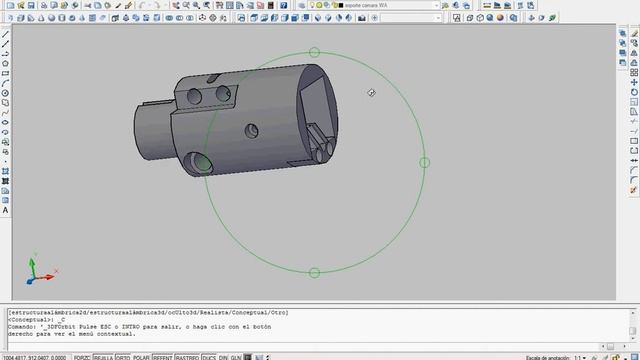The image size is (640, 360).
Task: Select the Cone solid tool
Action: [41, 18]
